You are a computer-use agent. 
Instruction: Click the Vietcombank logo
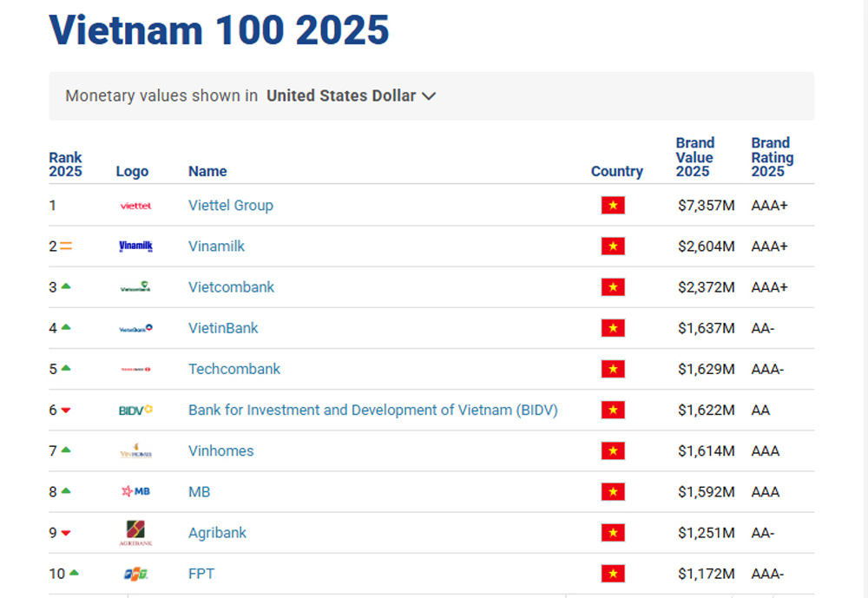coord(135,286)
